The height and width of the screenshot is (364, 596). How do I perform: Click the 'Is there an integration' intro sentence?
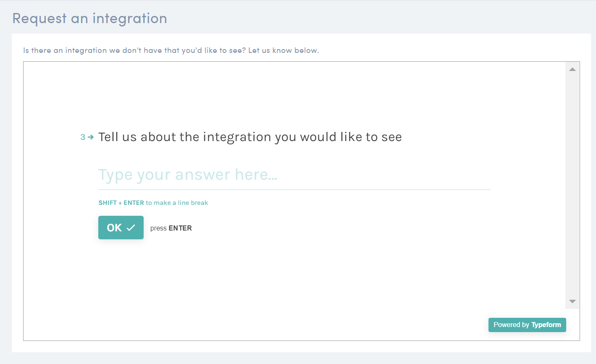tap(134, 50)
